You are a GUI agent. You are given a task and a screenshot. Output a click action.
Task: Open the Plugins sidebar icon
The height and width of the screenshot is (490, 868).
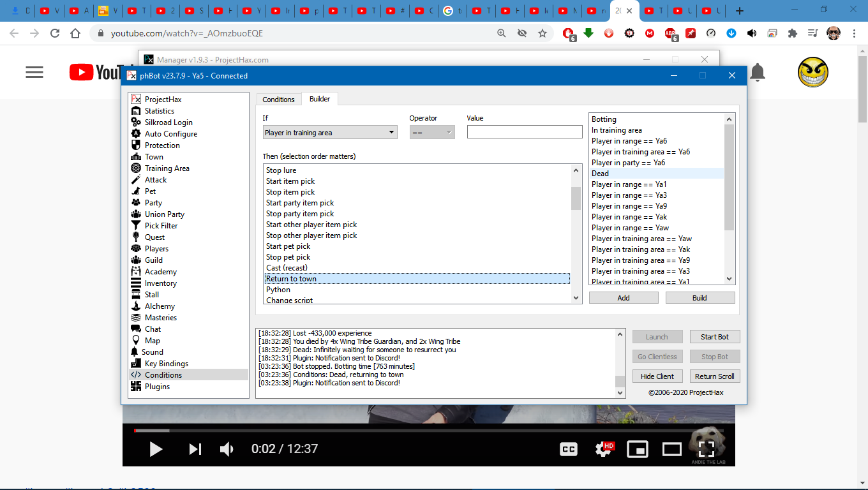point(135,387)
